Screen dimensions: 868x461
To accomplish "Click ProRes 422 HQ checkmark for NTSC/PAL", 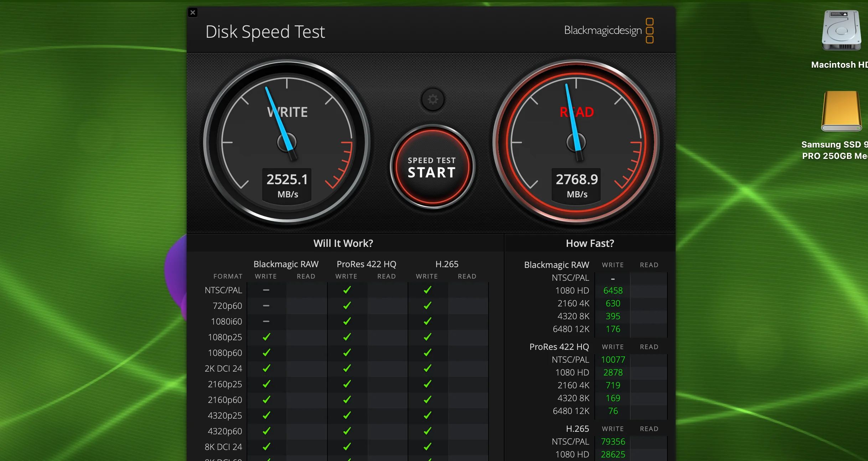I will click(347, 290).
